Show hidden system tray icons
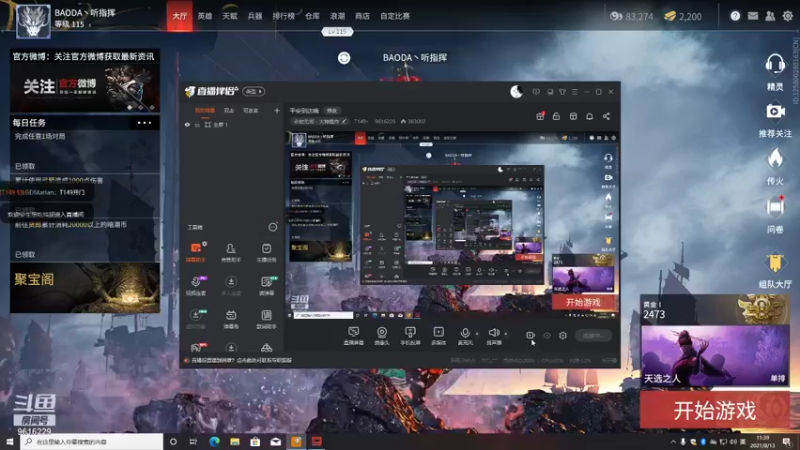800x450 pixels. click(673, 441)
